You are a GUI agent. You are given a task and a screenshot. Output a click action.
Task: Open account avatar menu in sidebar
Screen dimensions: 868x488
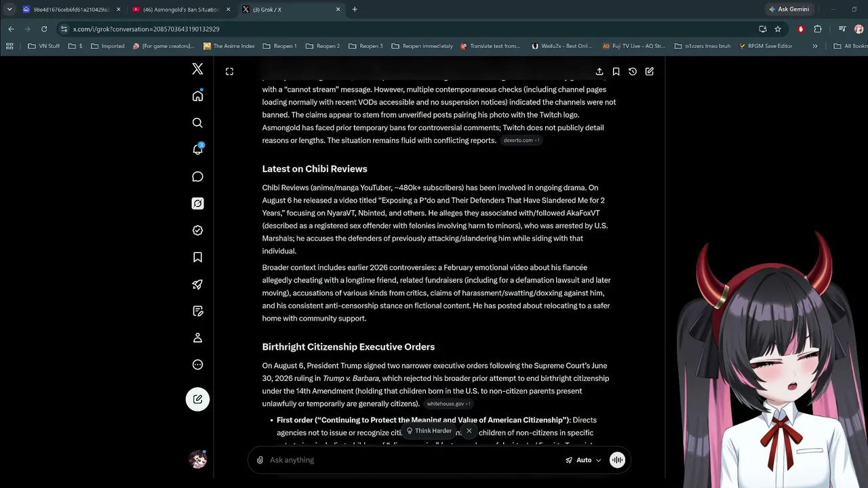click(x=198, y=460)
